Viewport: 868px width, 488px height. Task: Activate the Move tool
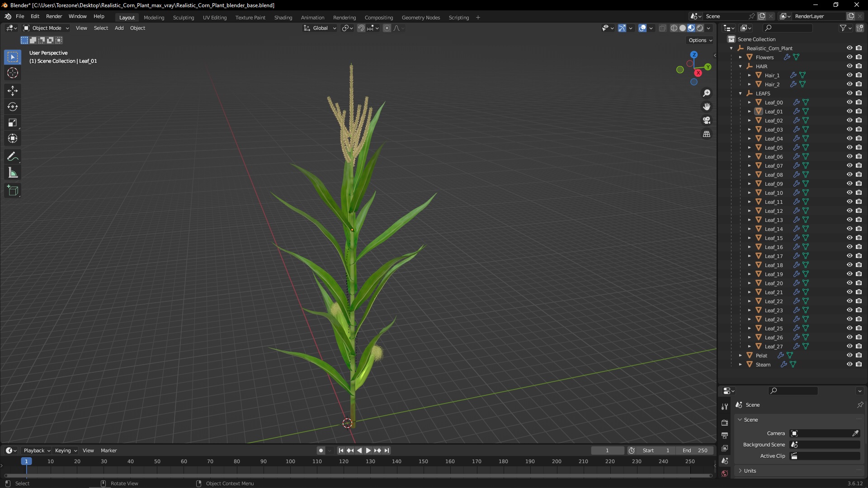[x=13, y=91]
